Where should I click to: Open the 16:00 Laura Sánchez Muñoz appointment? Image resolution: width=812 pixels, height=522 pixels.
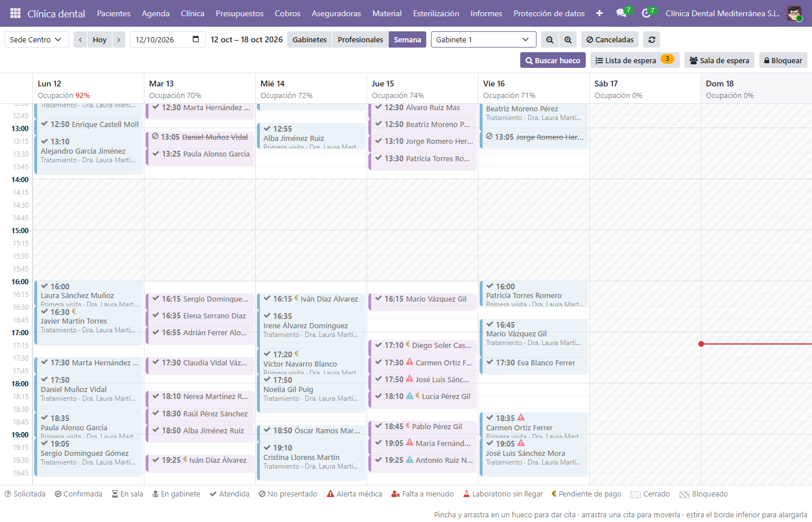coord(89,294)
